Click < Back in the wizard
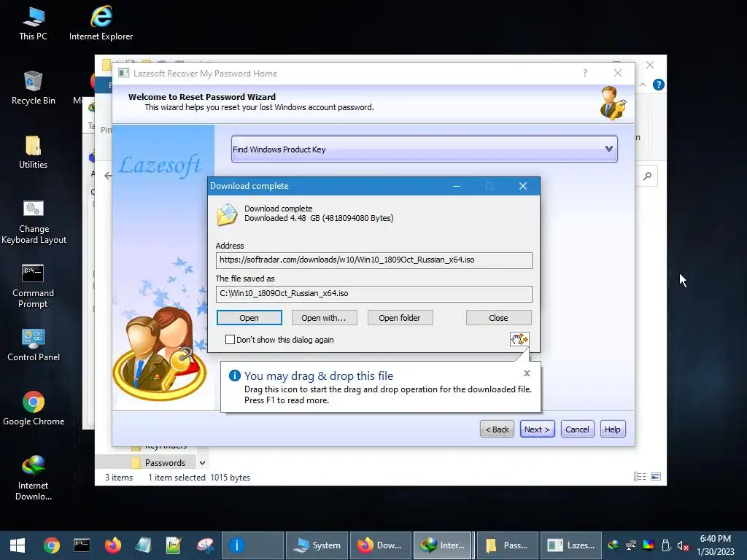Viewport: 747px width, 560px height. point(497,429)
